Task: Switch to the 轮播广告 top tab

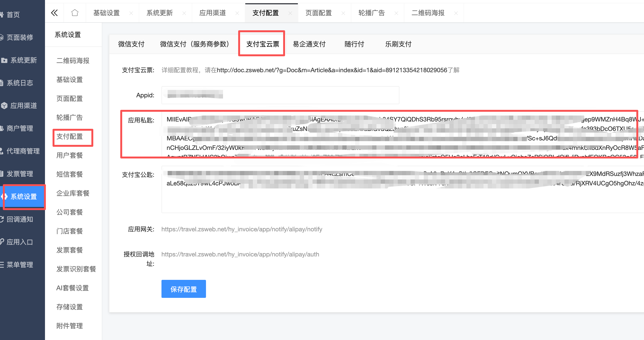Action: (x=371, y=13)
